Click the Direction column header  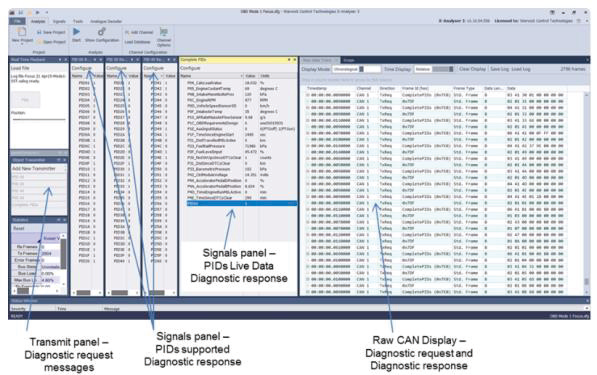(387, 88)
